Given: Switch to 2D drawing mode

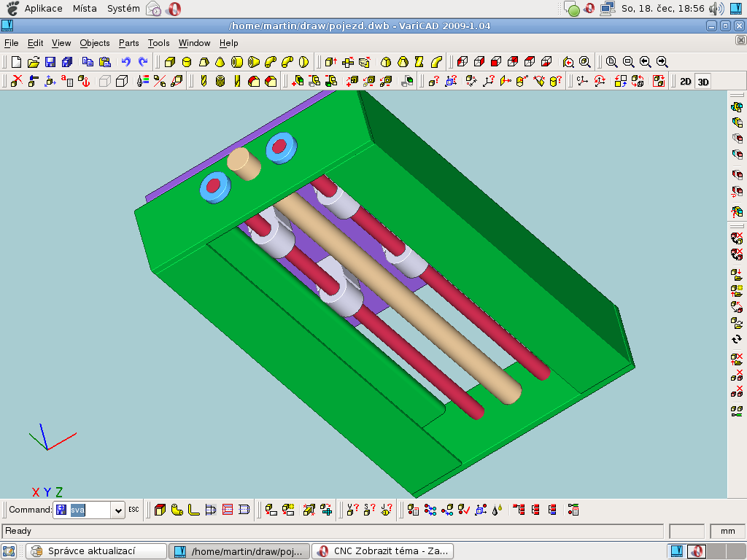Looking at the screenshot, I should [685, 82].
